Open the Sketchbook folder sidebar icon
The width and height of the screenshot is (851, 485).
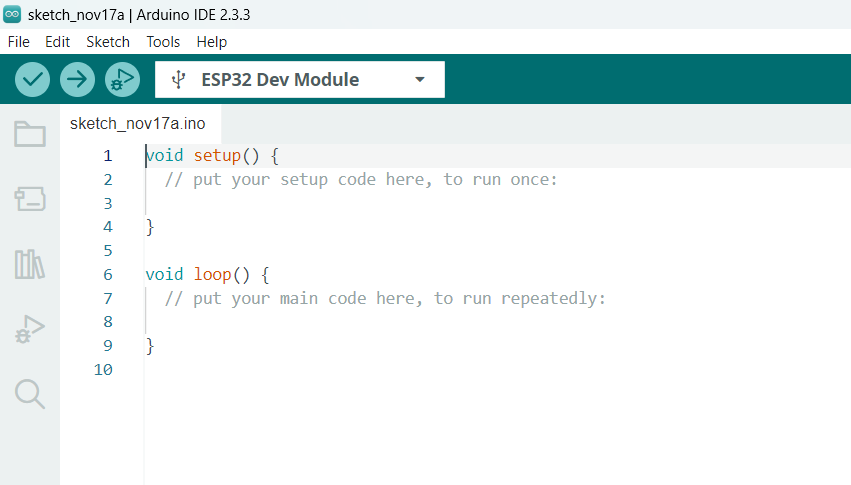(x=30, y=134)
